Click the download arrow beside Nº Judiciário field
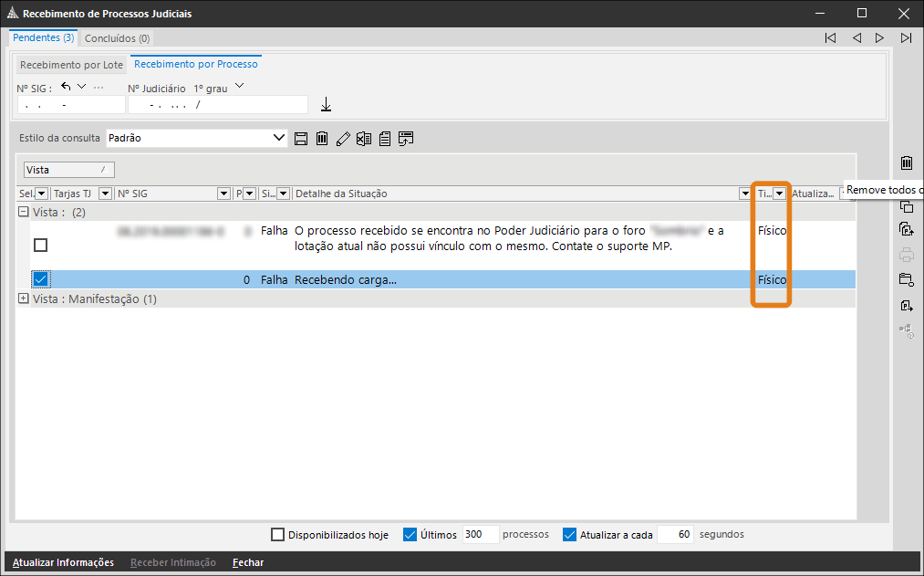The height and width of the screenshot is (576, 924). [326, 104]
